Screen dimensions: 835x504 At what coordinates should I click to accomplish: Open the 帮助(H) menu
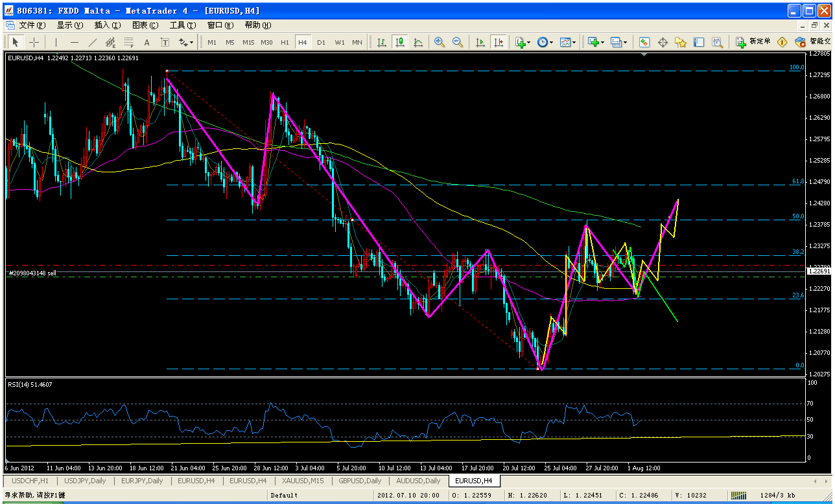258,25
